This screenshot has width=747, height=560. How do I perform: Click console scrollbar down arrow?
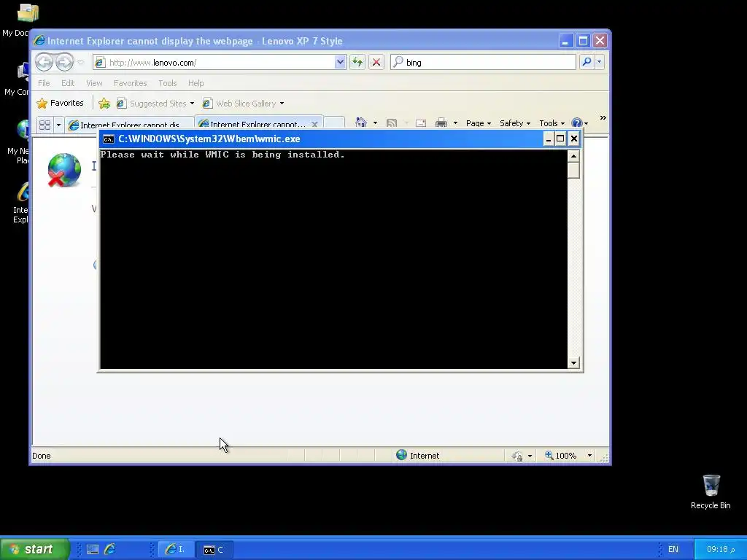tap(573, 363)
